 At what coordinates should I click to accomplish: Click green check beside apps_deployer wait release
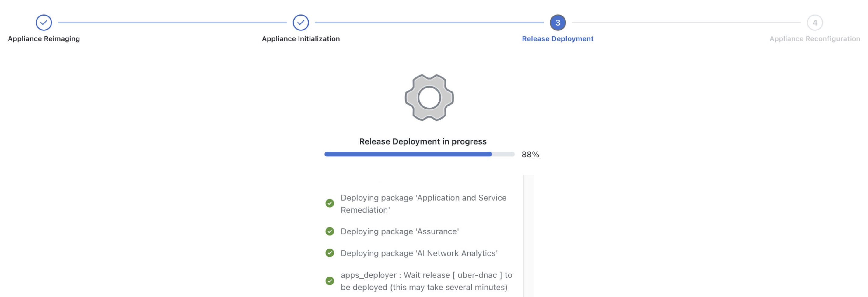tap(330, 281)
